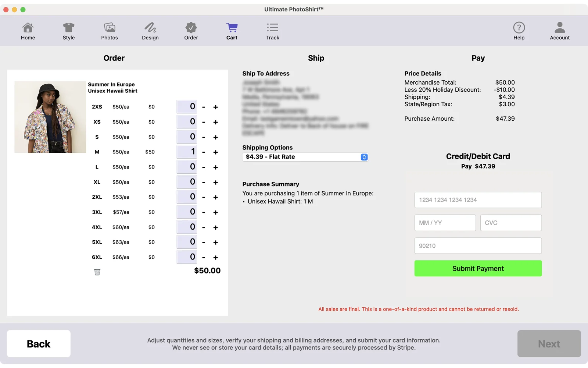Click the all sales are final notice
The width and height of the screenshot is (588, 368).
point(419,309)
